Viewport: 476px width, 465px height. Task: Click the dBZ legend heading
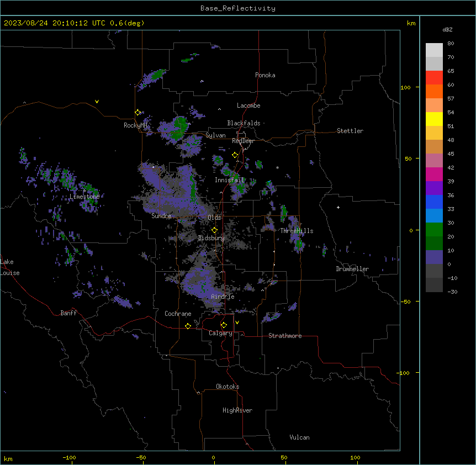(x=447, y=29)
